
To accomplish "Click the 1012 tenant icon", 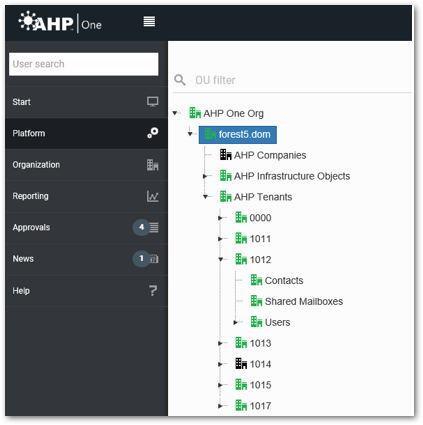I will coord(241,259).
